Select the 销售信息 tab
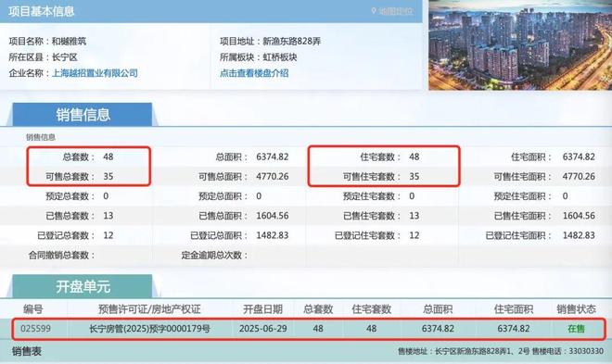Viewport: 612px width, 364px height. coord(83,115)
